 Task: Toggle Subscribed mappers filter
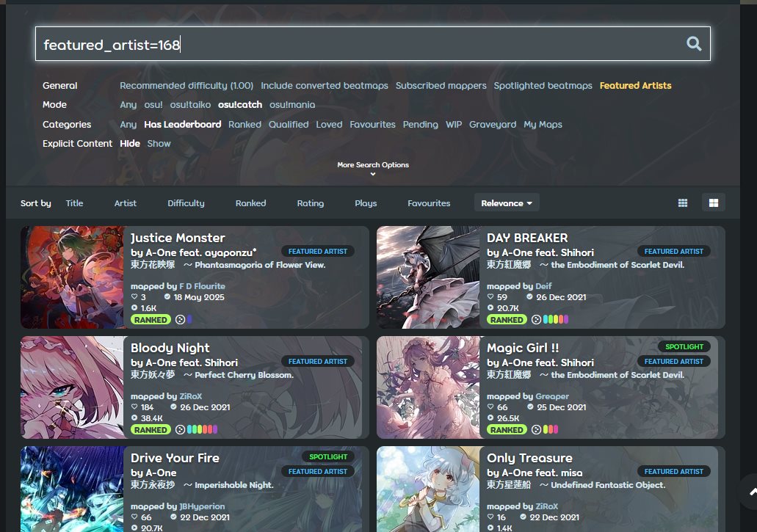coord(441,85)
